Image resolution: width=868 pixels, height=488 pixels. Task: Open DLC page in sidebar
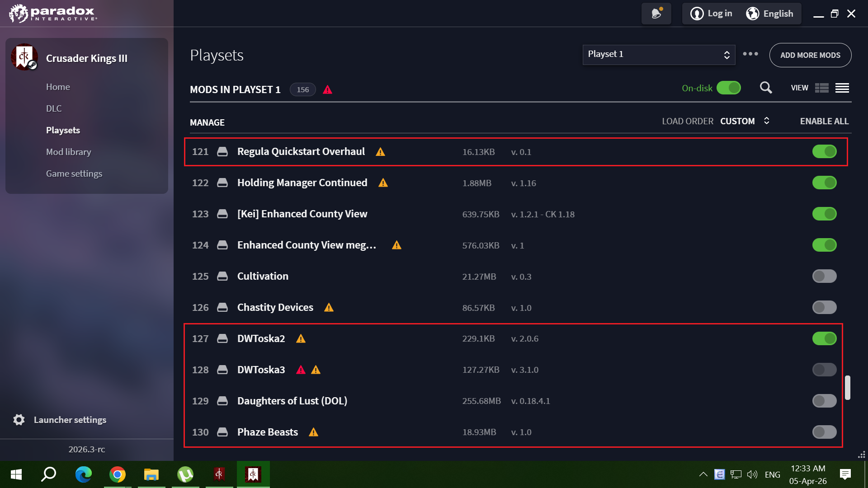point(54,108)
